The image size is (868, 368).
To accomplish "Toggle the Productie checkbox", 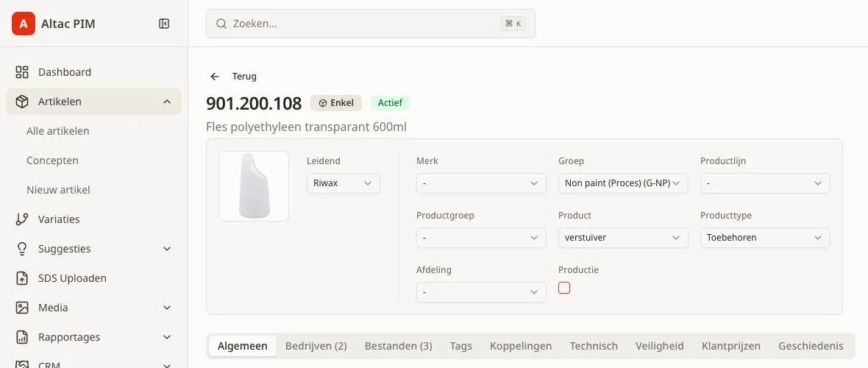I will [x=564, y=288].
